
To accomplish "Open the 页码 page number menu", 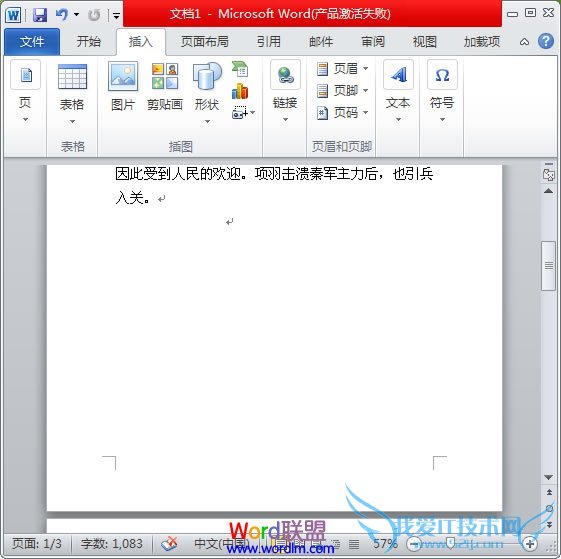I will [x=342, y=113].
